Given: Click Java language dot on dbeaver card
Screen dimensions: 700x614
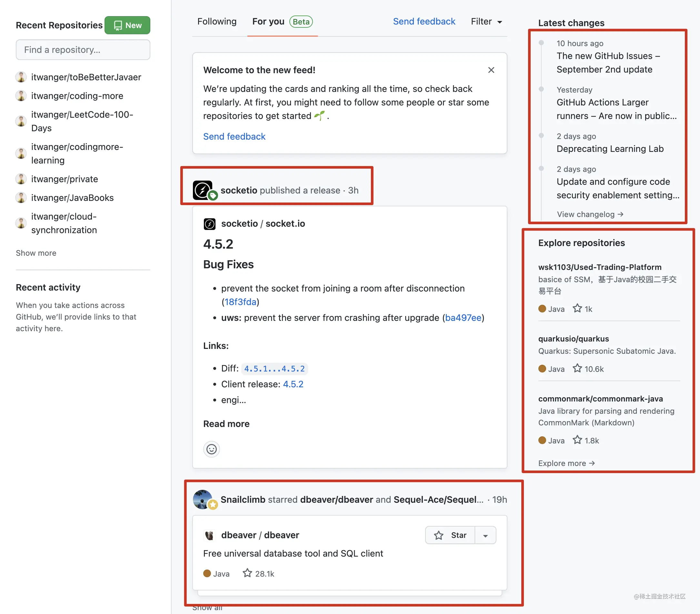Looking at the screenshot, I should (x=207, y=574).
